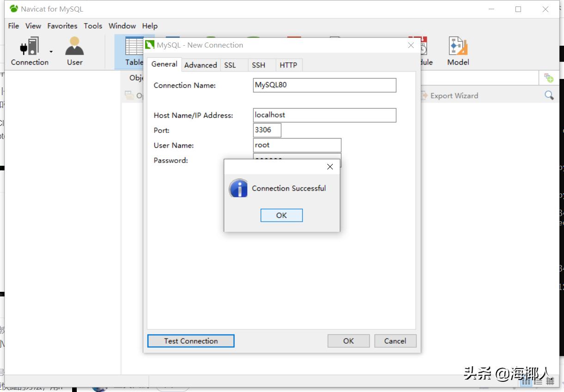Click the Host Name/IP Address field

324,115
